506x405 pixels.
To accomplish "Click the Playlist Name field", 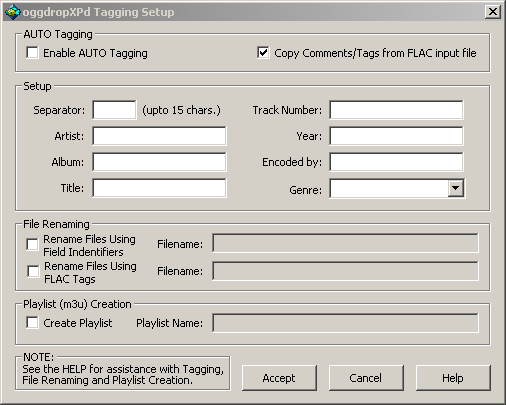I will tap(345, 323).
